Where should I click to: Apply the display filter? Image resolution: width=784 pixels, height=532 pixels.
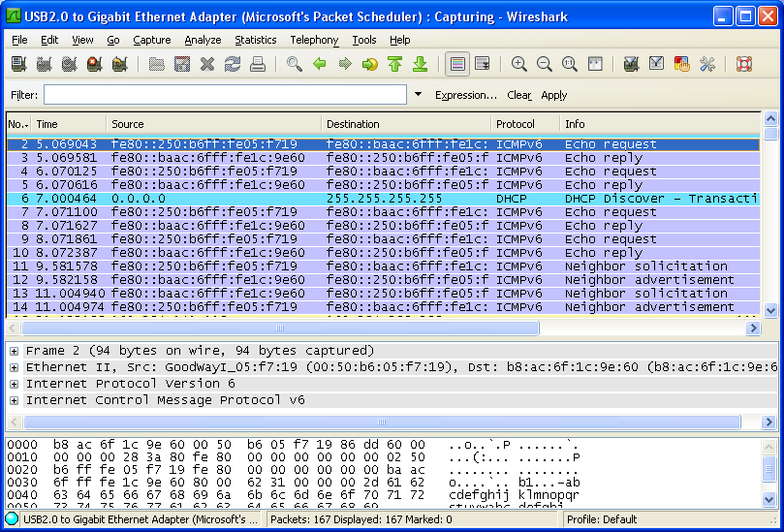click(x=554, y=95)
